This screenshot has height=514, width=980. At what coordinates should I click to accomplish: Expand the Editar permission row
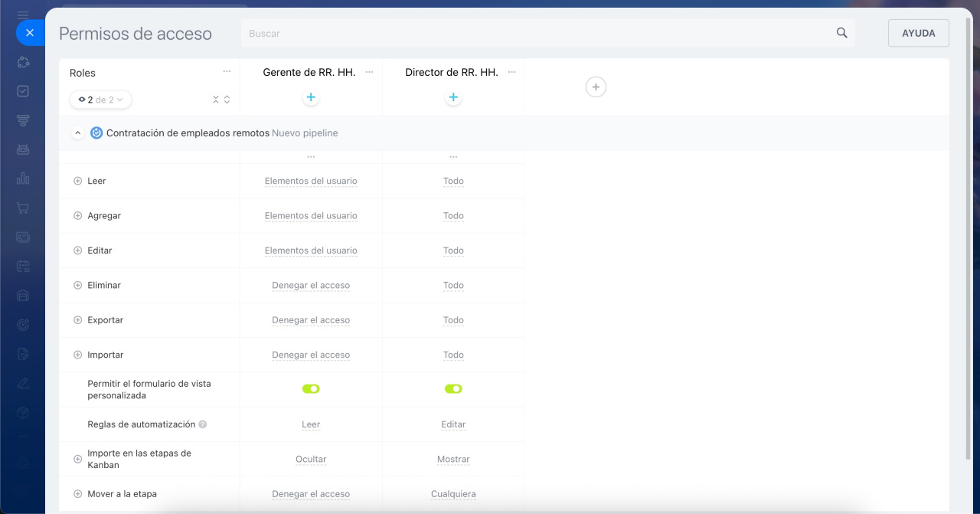77,250
